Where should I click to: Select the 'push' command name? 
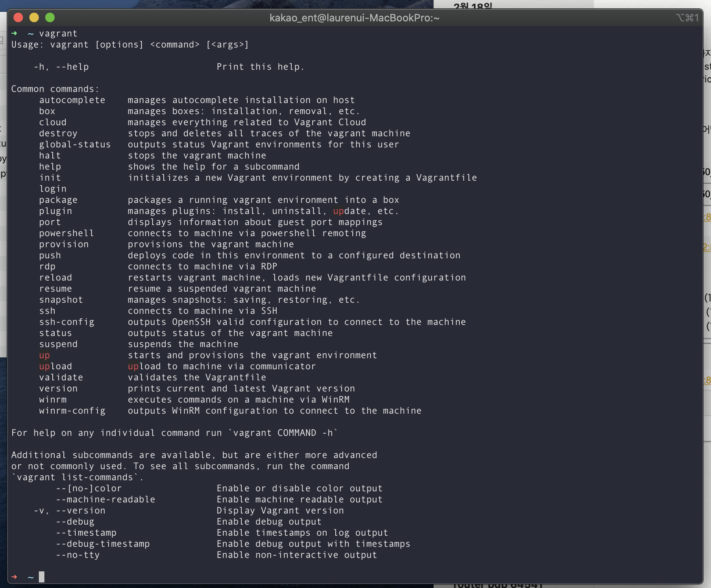coord(50,256)
